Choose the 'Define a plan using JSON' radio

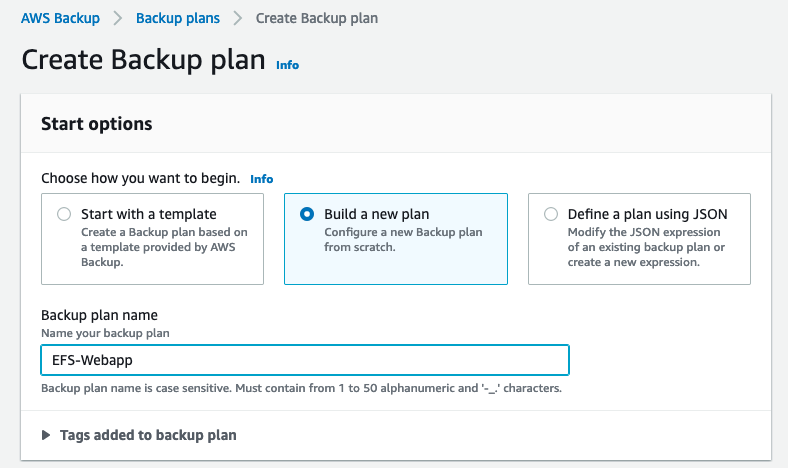551,214
